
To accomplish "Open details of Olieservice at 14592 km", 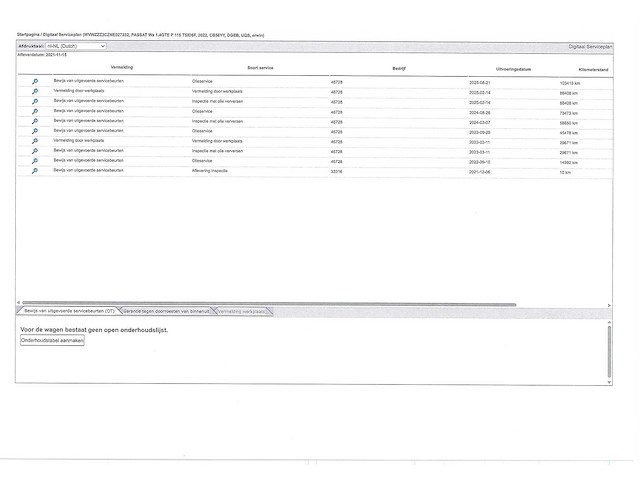I will [x=35, y=161].
